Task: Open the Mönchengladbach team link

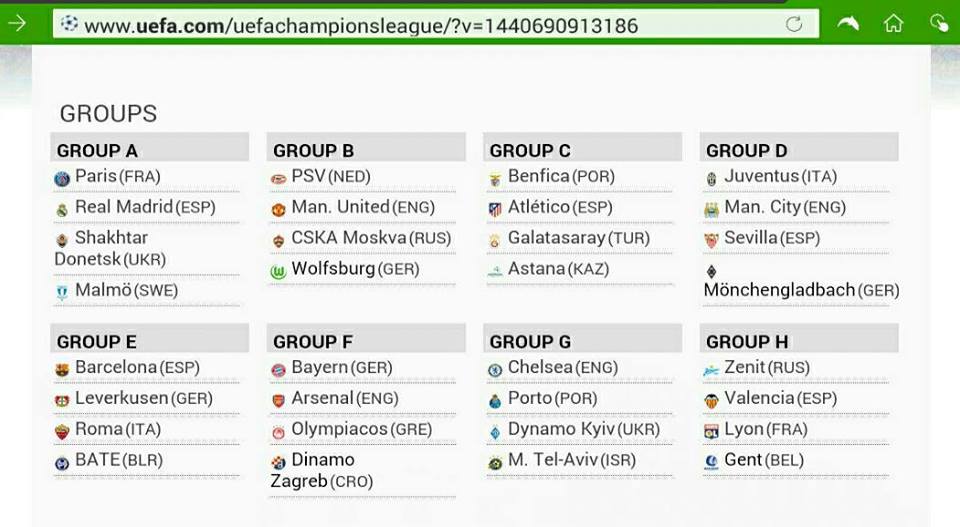Action: [779, 290]
